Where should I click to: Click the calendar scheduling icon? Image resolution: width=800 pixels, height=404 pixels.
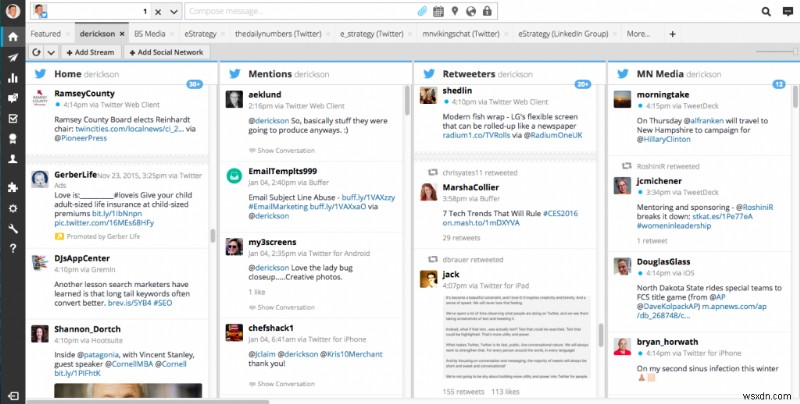pyautogui.click(x=438, y=11)
